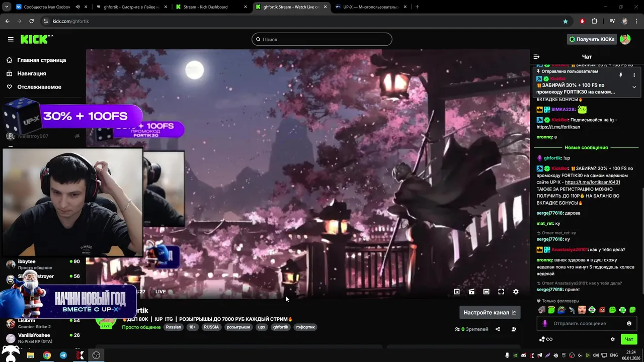Click the share stream icon
The height and width of the screenshot is (362, 644).
click(x=498, y=329)
